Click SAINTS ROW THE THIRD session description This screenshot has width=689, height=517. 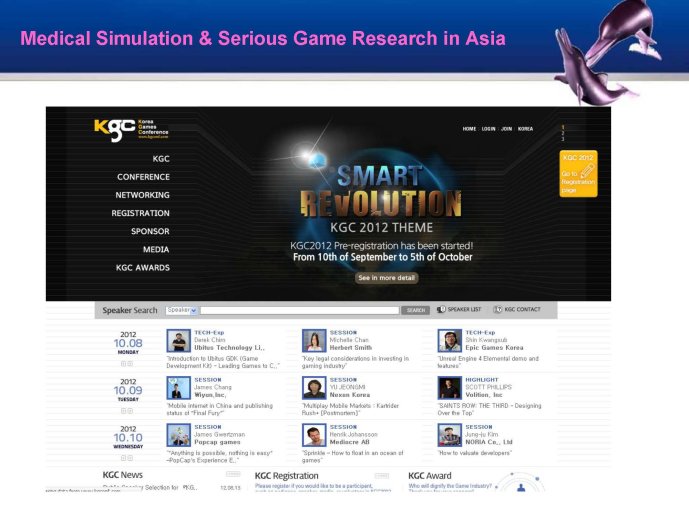pyautogui.click(x=489, y=409)
